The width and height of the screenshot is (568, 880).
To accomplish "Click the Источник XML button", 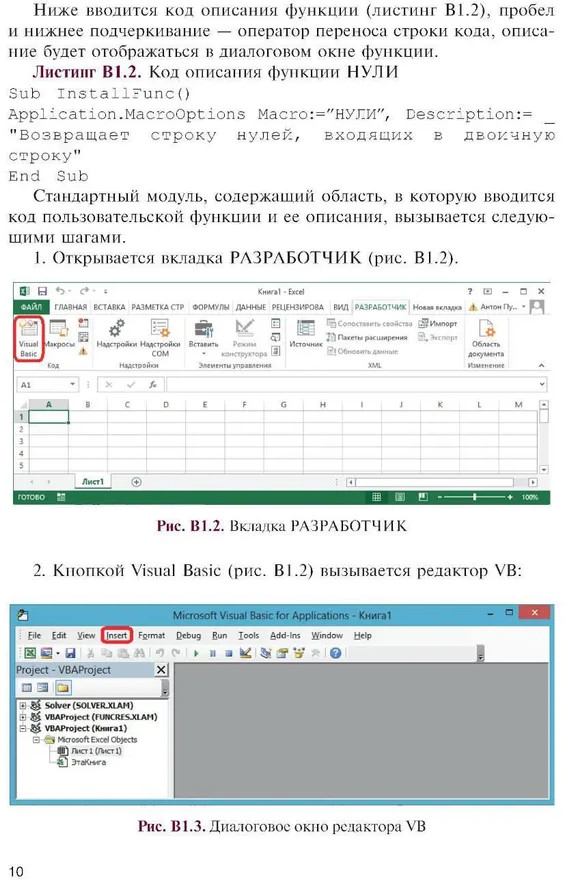I will point(306,334).
